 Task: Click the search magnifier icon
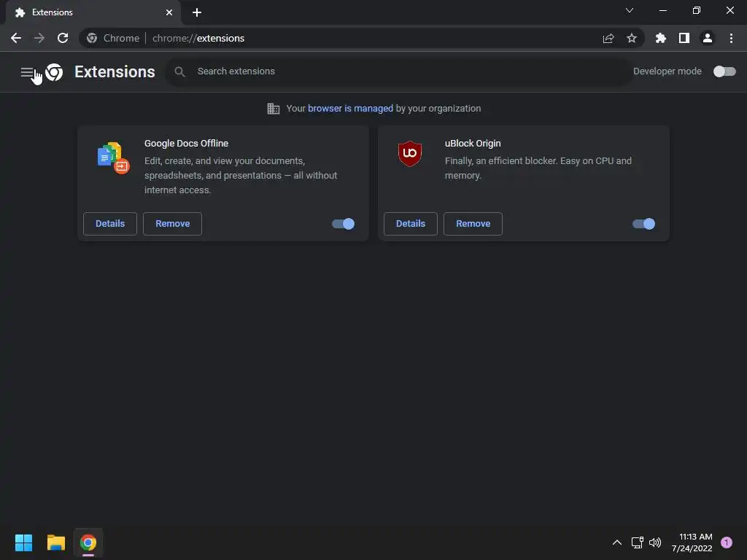(x=179, y=71)
